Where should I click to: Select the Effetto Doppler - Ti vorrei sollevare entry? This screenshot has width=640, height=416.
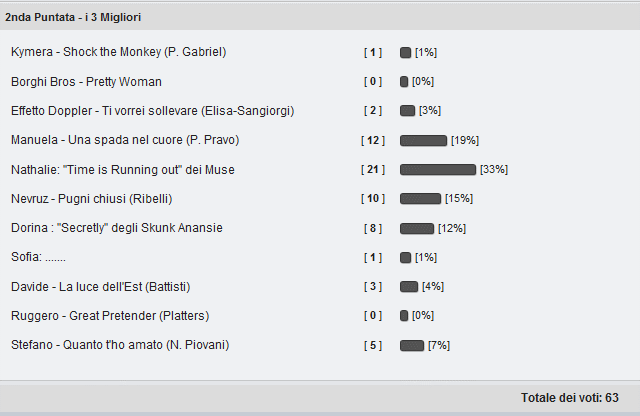[x=153, y=111]
